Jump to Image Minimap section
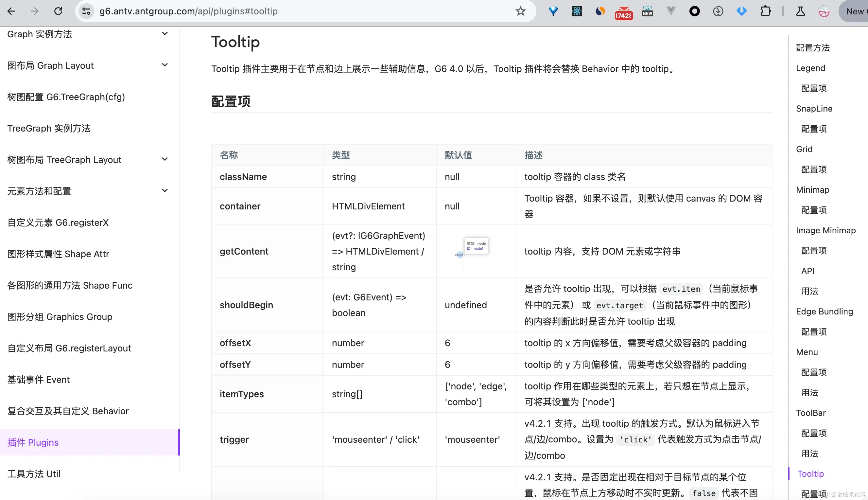The image size is (868, 500). pyautogui.click(x=826, y=230)
